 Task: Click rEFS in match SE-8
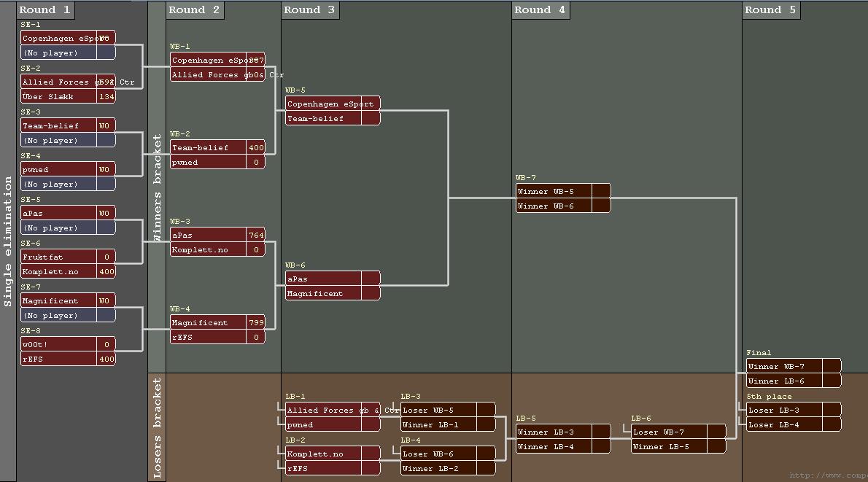[x=68, y=359]
